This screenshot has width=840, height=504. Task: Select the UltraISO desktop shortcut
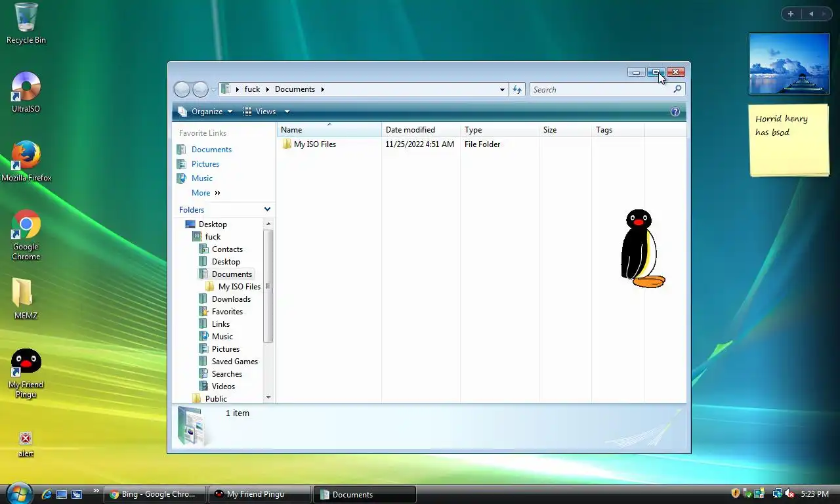(26, 93)
